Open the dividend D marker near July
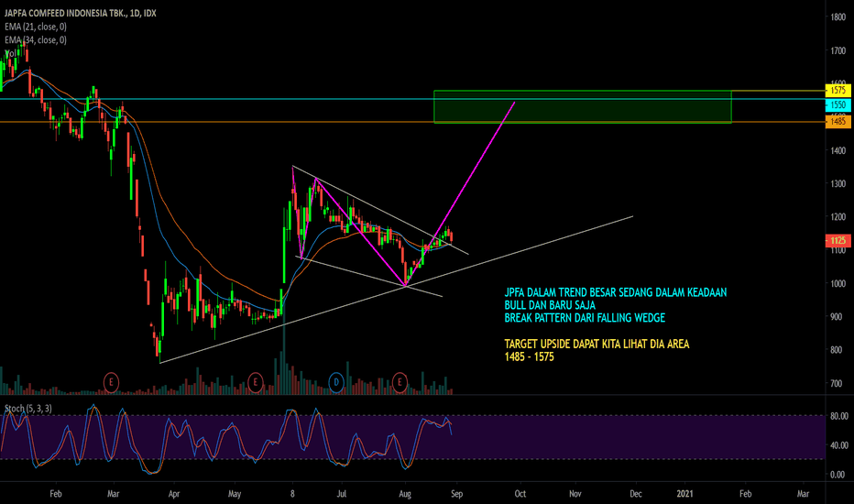Viewport: 854px width, 504px height. coord(336,382)
